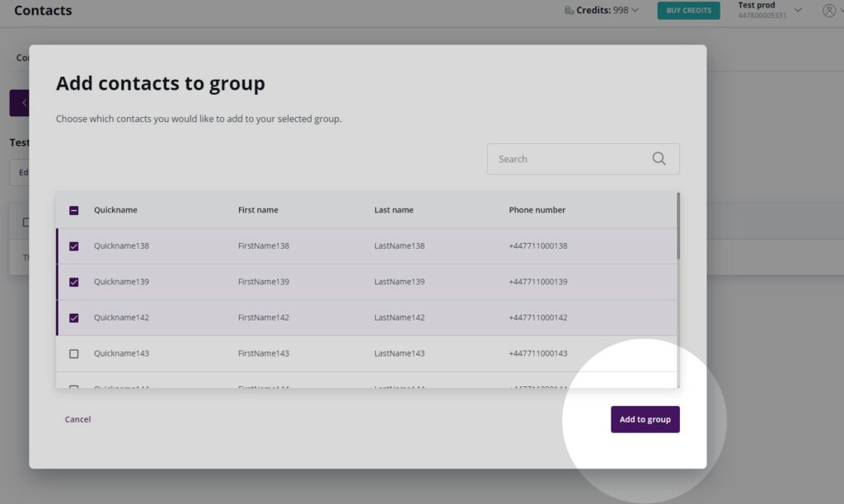Image resolution: width=844 pixels, height=504 pixels.
Task: Click the select-all checkbox in the table header
Action: 73,210
